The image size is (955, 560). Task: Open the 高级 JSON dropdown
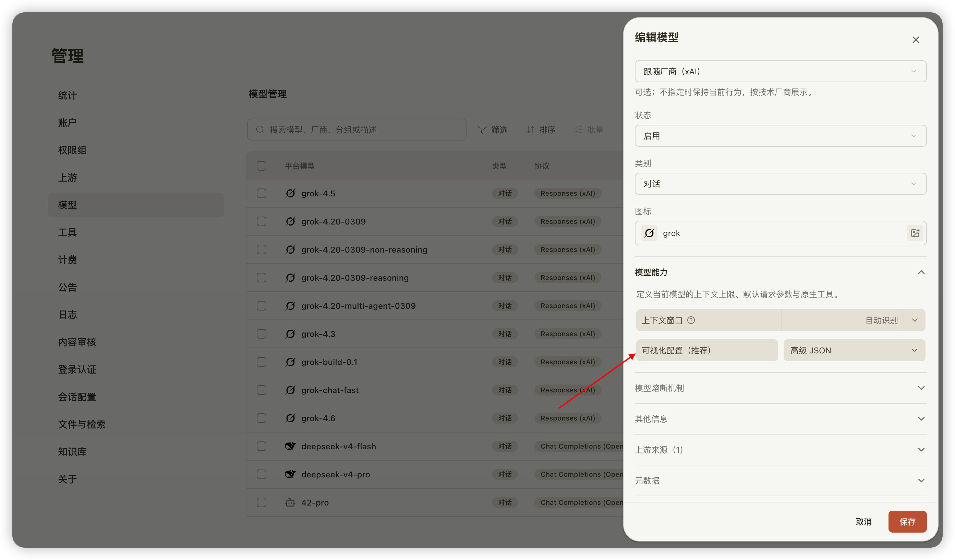point(854,350)
